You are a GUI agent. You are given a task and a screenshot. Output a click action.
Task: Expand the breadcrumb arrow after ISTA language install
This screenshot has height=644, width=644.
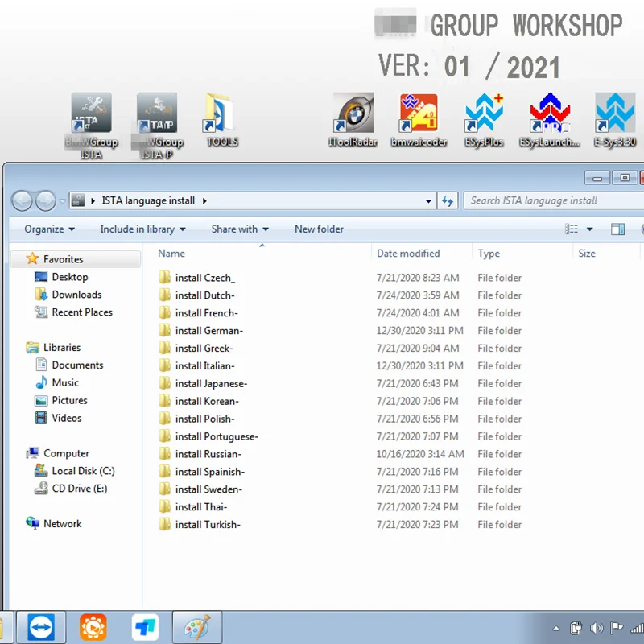[x=204, y=200]
